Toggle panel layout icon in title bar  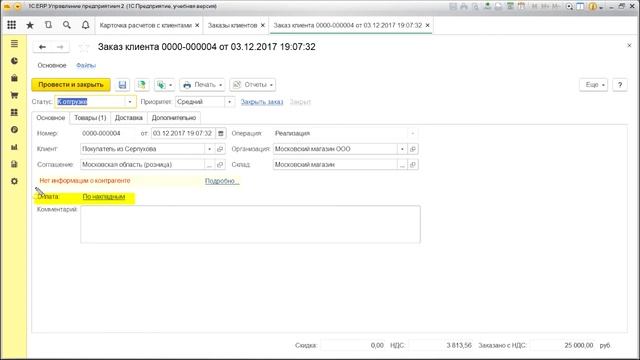coord(580,7)
